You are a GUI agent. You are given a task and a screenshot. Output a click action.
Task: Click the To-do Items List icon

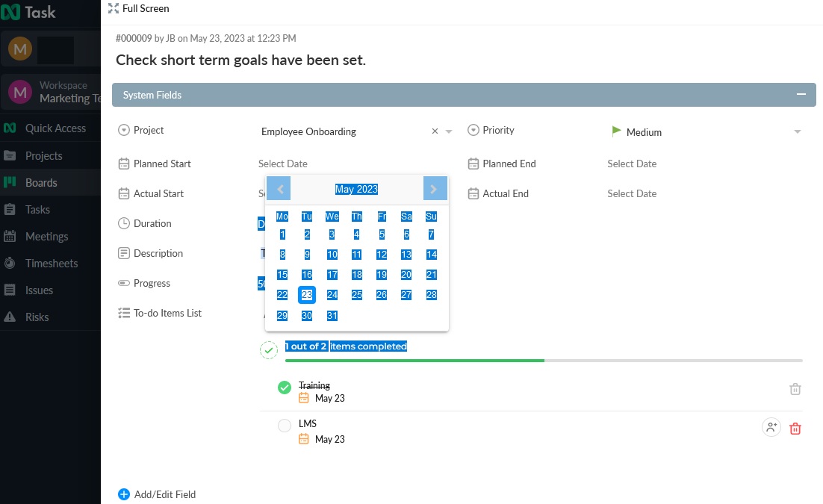tap(124, 313)
